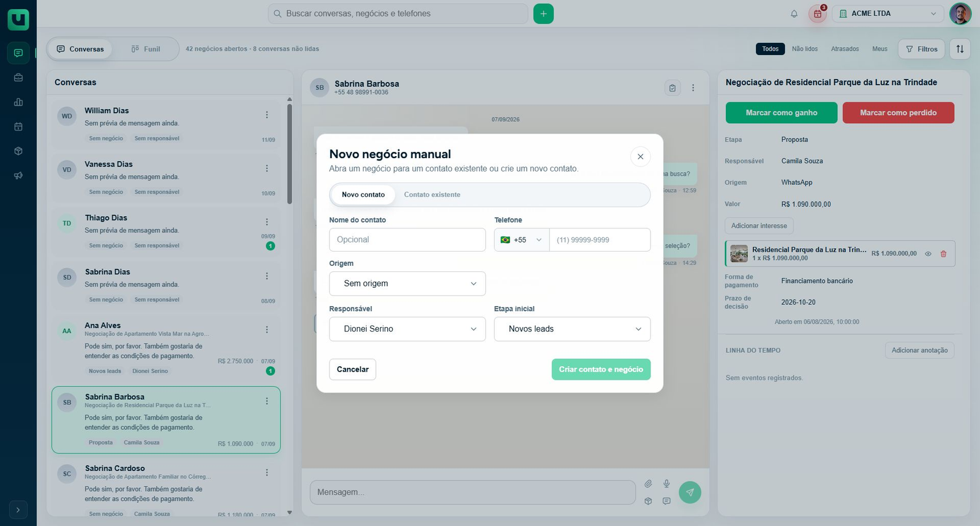Viewport: 980px width, 526px height.
Task: Select the Não lidos filter tab
Action: (805, 49)
